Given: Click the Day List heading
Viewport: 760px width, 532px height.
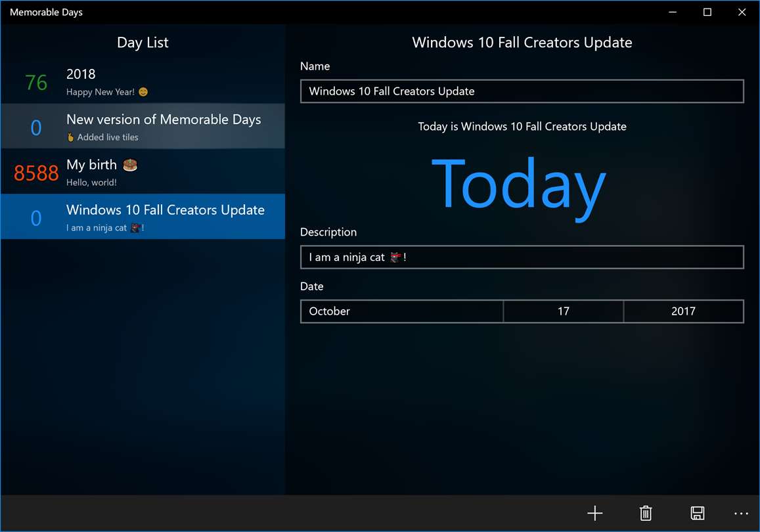Looking at the screenshot, I should [143, 43].
